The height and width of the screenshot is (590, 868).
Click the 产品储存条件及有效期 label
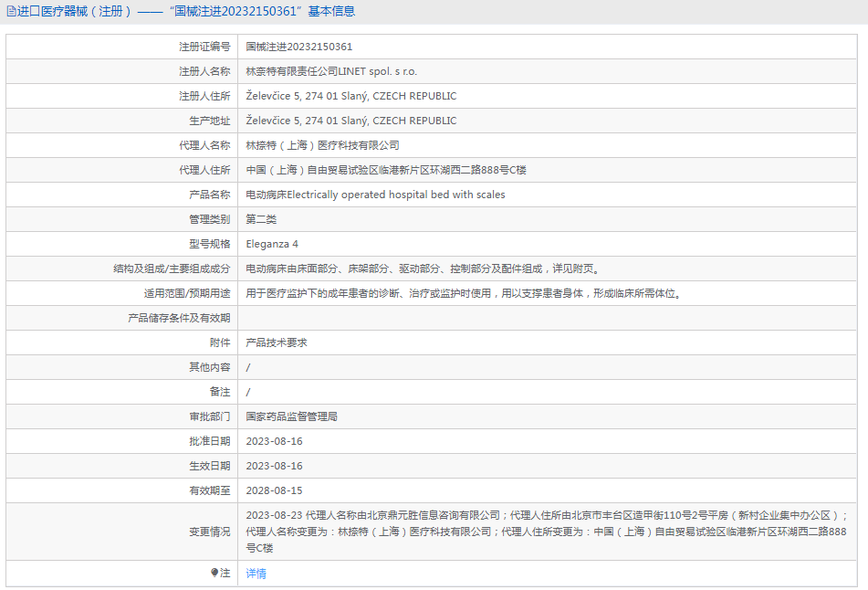[x=179, y=318]
